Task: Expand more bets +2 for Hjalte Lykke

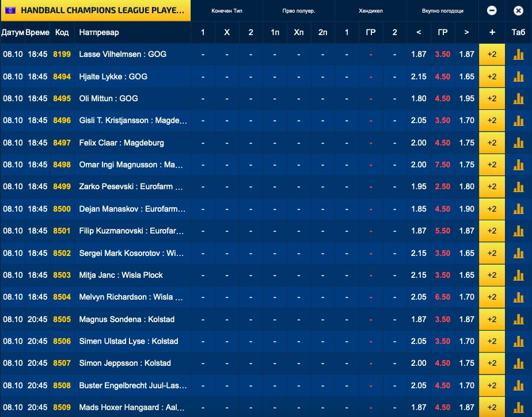Action: click(x=492, y=76)
